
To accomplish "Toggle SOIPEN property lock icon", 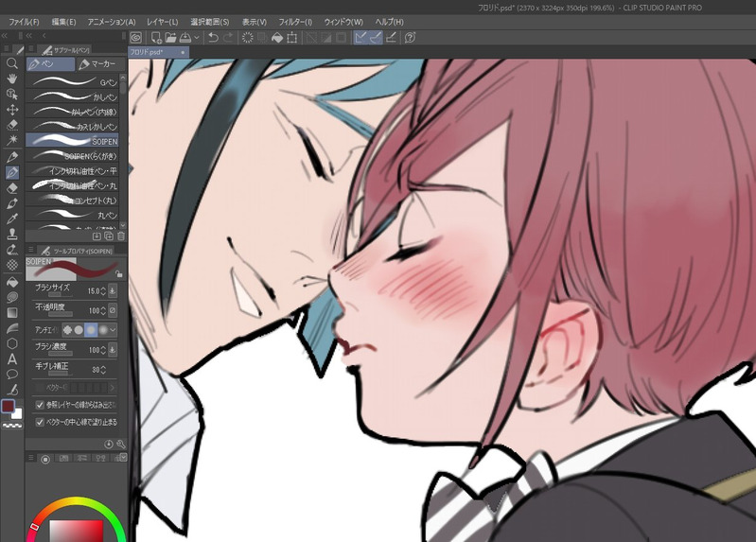I will (119, 274).
